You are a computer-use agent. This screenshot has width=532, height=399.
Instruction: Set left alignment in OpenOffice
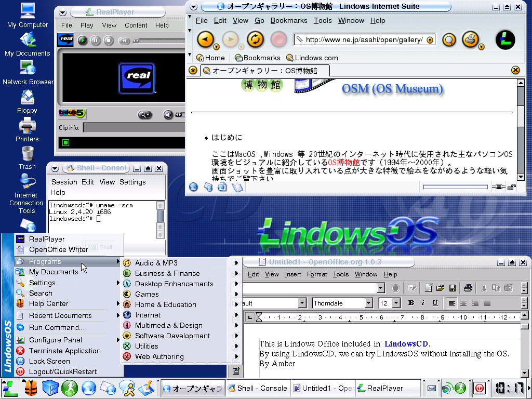451,303
